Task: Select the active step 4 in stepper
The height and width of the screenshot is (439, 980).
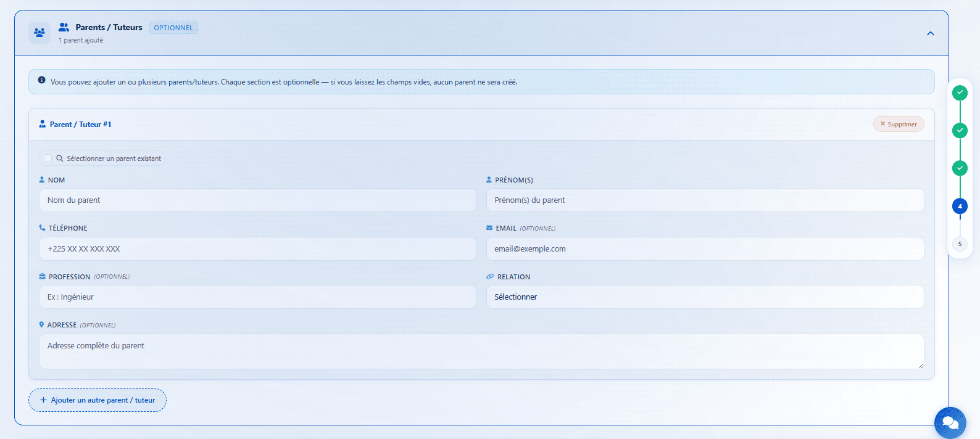Action: (x=960, y=206)
